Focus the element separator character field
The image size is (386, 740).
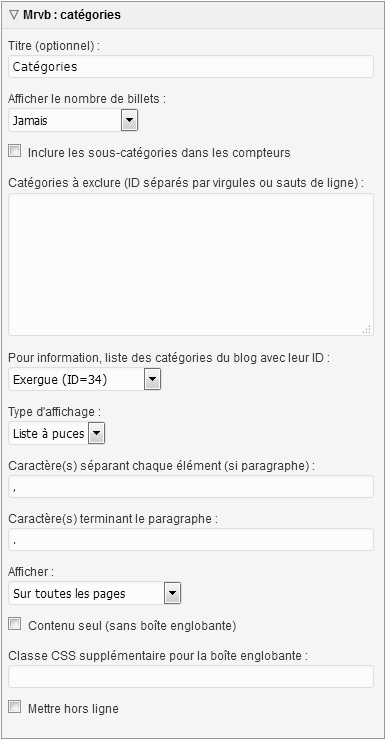pos(191,487)
